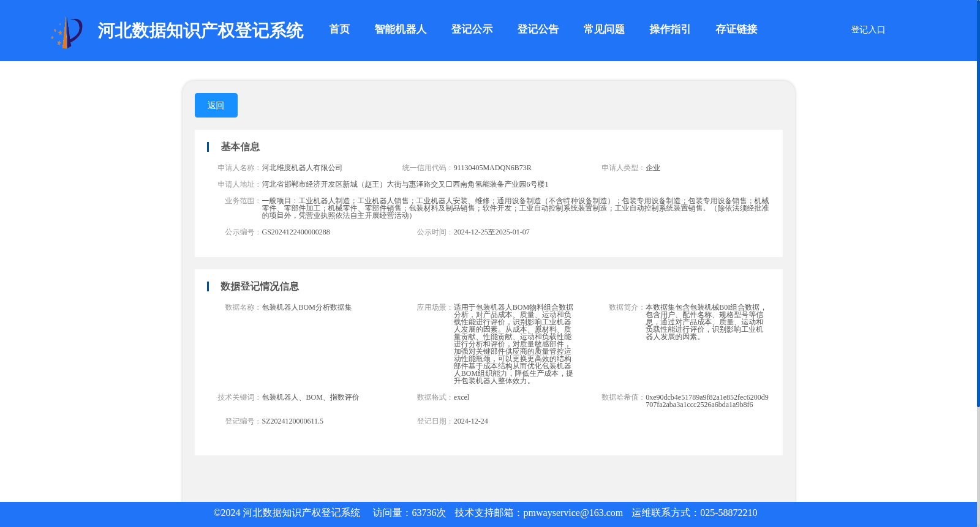Click the support email pmwayservice@163.com
Viewport: 980px width, 527px height.
tap(573, 513)
